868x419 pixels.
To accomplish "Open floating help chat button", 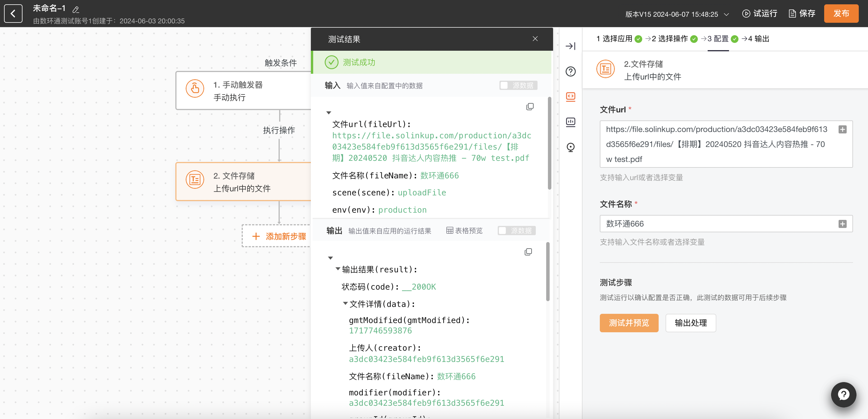I will tap(843, 395).
